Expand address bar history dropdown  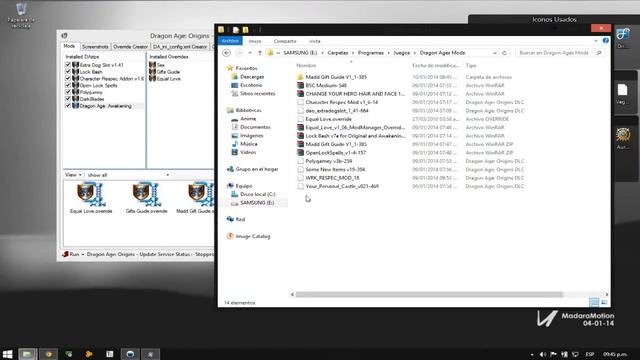[495, 53]
